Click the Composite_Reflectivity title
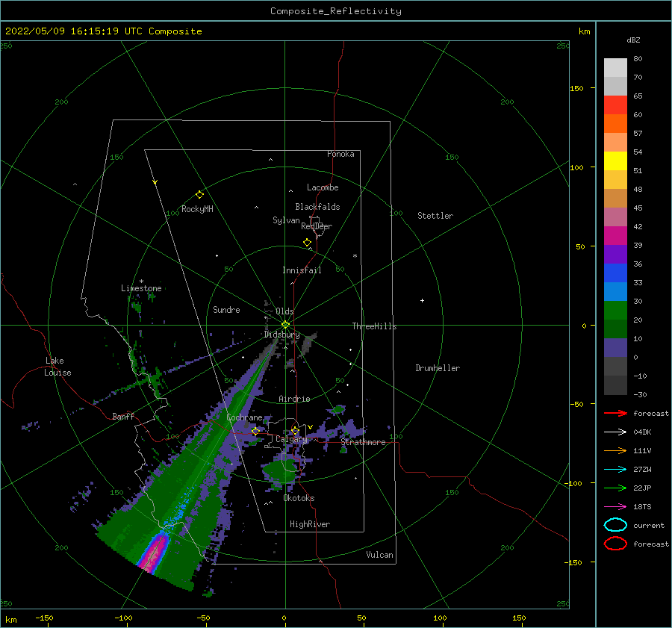The height and width of the screenshot is (628, 672). click(335, 11)
